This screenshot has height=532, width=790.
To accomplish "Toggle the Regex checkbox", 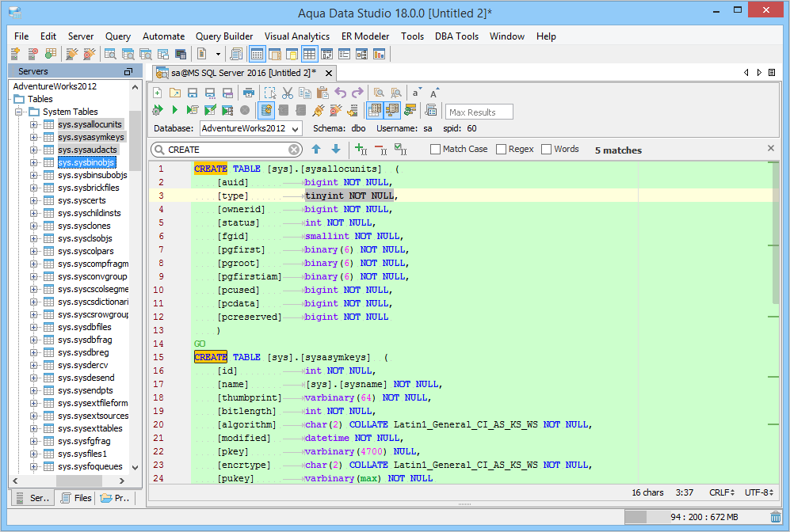I will coord(501,149).
